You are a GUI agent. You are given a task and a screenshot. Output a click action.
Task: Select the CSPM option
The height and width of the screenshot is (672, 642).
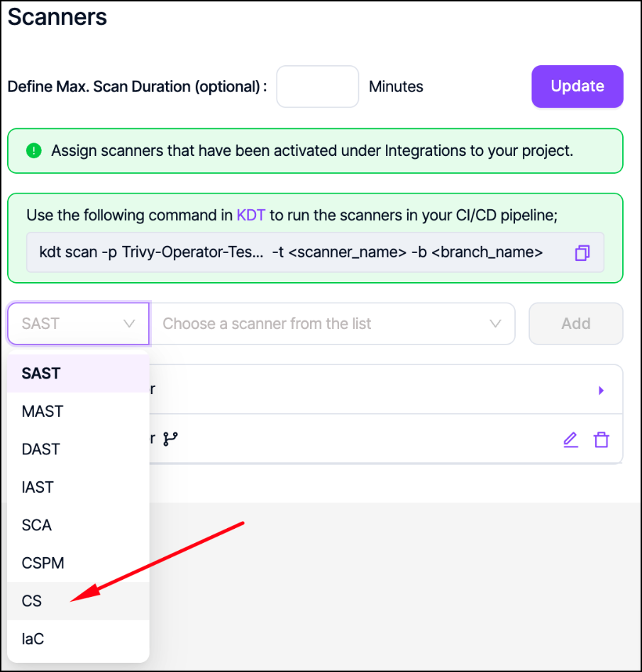(x=43, y=564)
